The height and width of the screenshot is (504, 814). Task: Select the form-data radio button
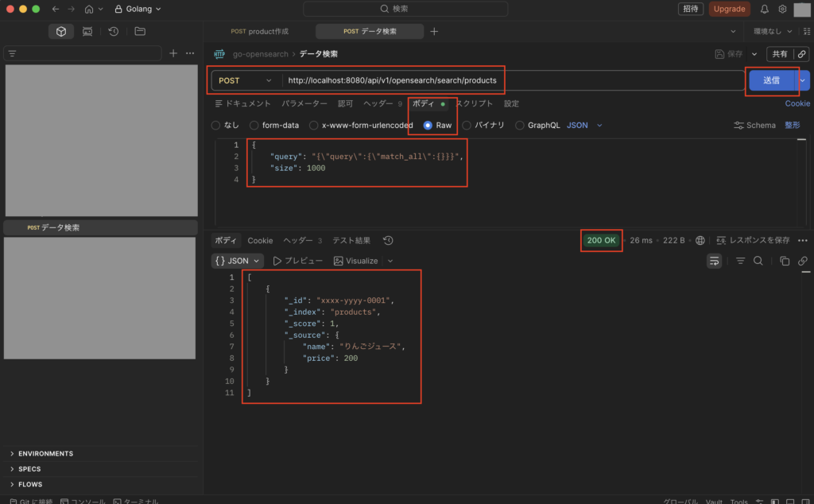tap(254, 125)
